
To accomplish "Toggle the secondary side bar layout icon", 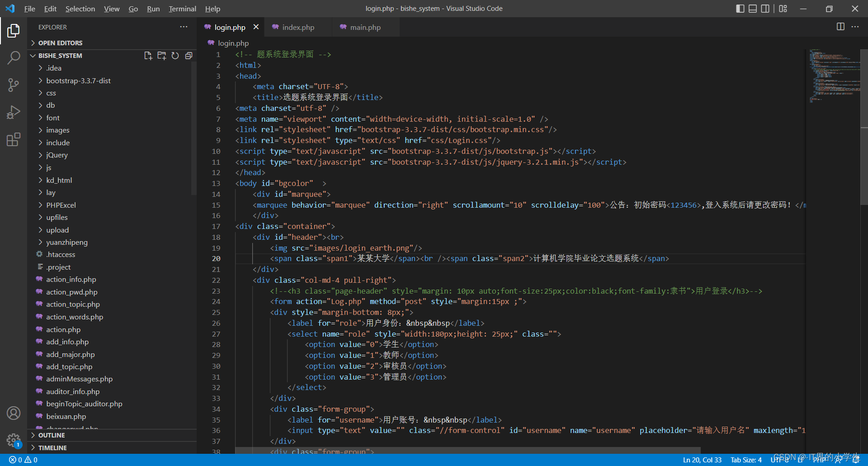I will (x=765, y=9).
